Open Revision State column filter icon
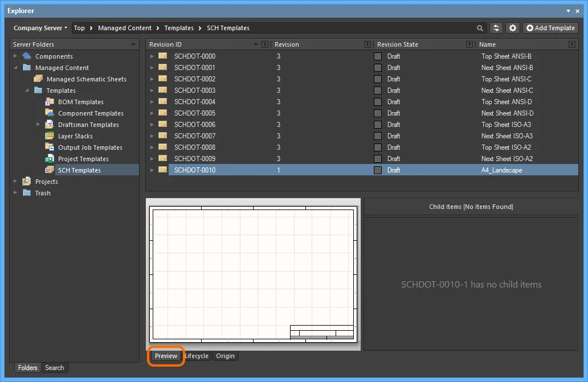The width and height of the screenshot is (588, 382). coord(469,44)
